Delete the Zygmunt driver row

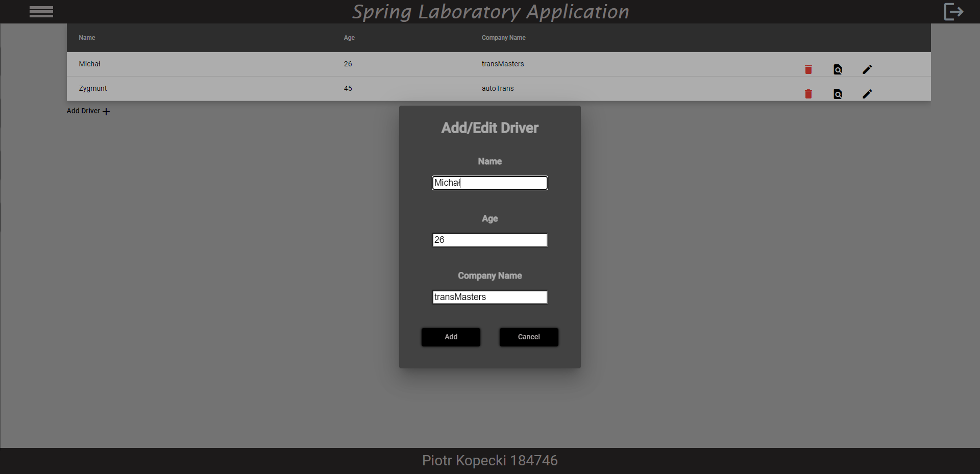[x=808, y=94]
